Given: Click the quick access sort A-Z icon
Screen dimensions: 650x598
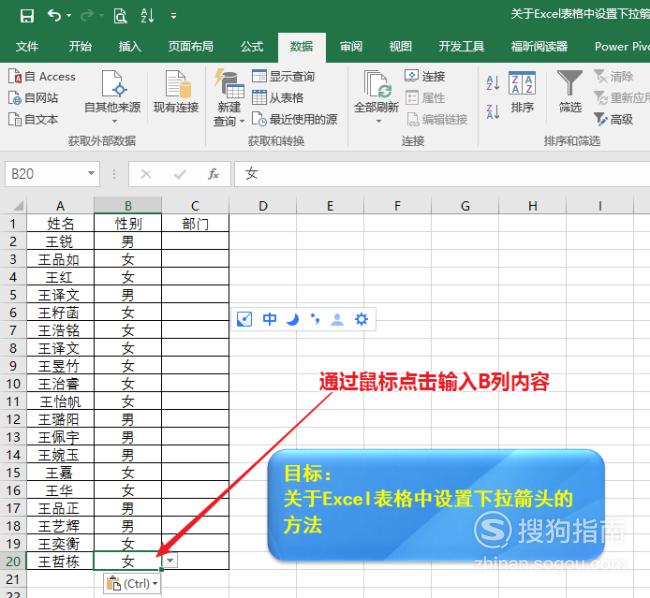Looking at the screenshot, I should coord(147,16).
